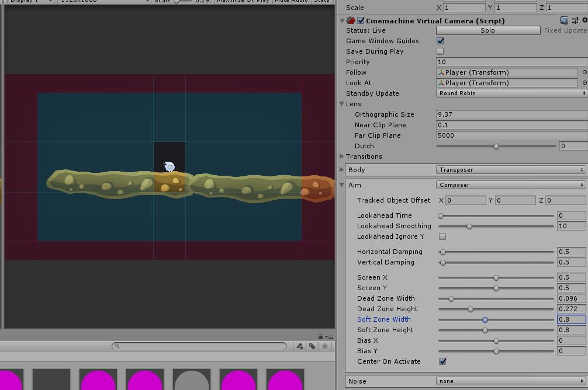Click the Search by Label tag icon

[x=312, y=346]
